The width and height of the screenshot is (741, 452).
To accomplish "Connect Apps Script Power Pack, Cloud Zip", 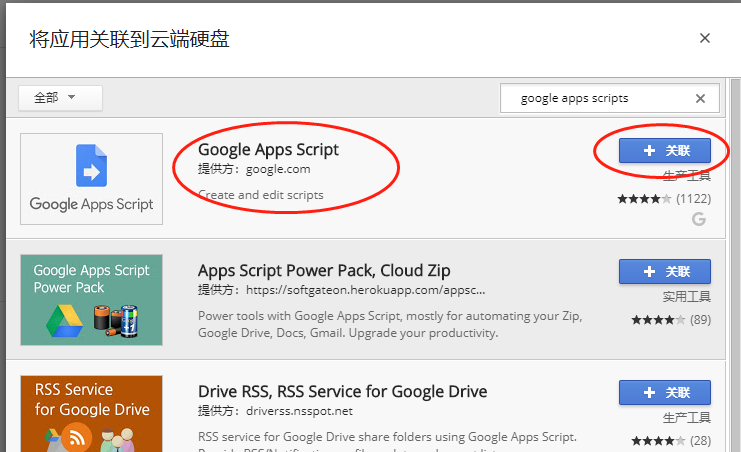I will pyautogui.click(x=664, y=271).
